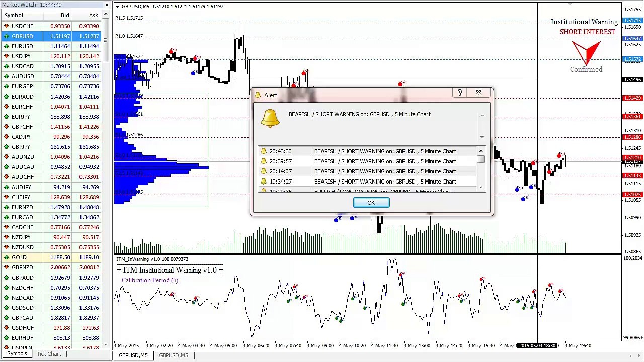Click the arrow icon beside USDCAD

point(6,66)
